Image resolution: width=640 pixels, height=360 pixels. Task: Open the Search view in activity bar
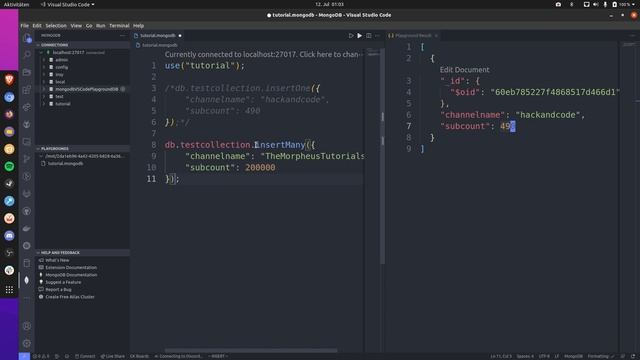(27, 55)
